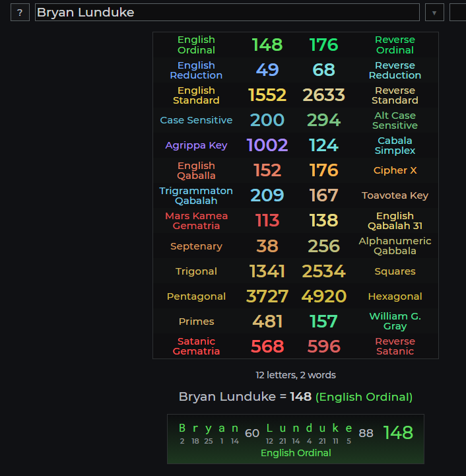Click the William G. Gray value 157
Viewport: 466px width, 476px height.
pos(323,321)
